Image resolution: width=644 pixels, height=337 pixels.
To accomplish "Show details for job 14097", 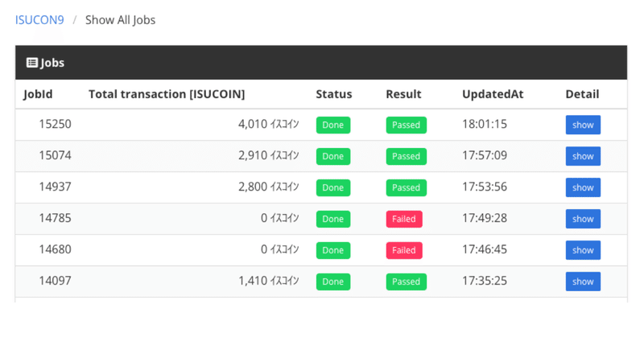I will pos(583,282).
